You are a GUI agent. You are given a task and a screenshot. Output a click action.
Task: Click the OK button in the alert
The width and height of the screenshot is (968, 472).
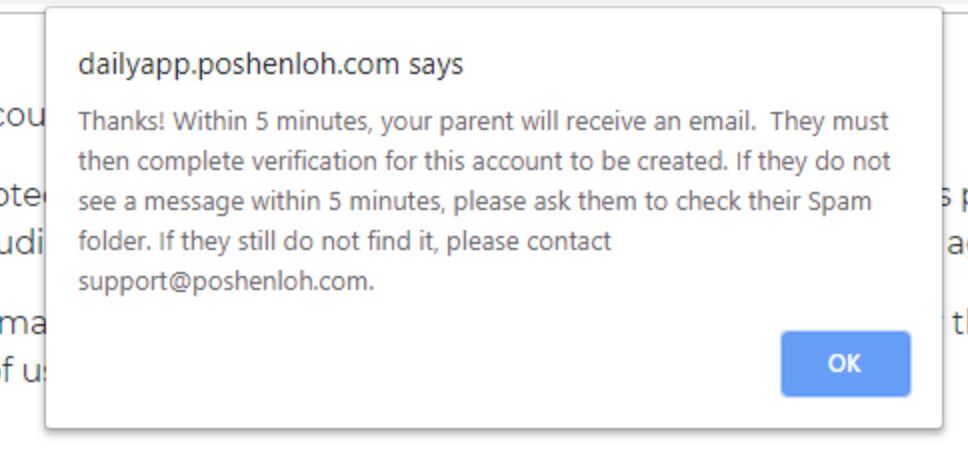845,364
